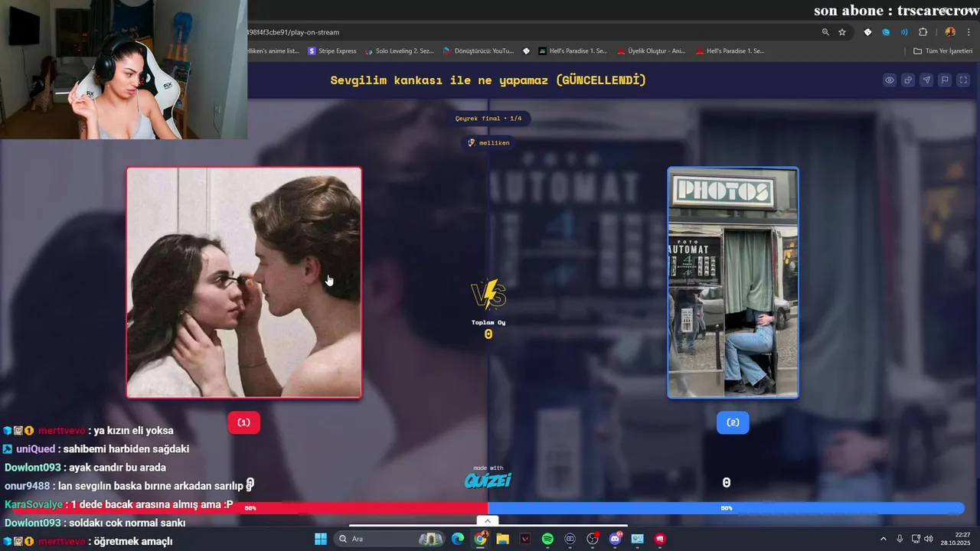Open Spotify from taskbar
The width and height of the screenshot is (980, 551).
pos(547,539)
